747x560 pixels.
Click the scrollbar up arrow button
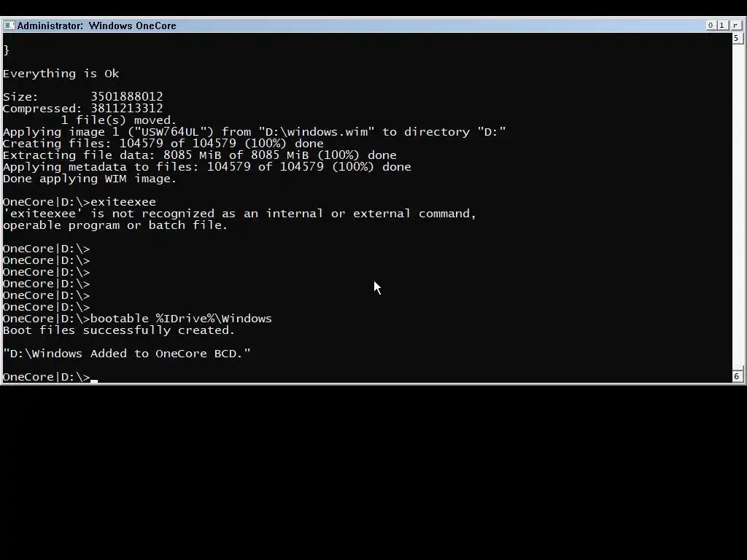point(737,38)
